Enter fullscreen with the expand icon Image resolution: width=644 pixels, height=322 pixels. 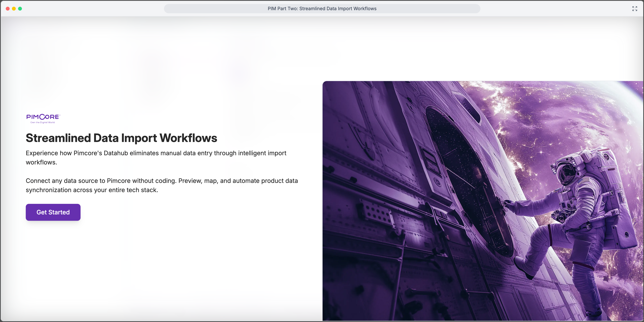[635, 9]
